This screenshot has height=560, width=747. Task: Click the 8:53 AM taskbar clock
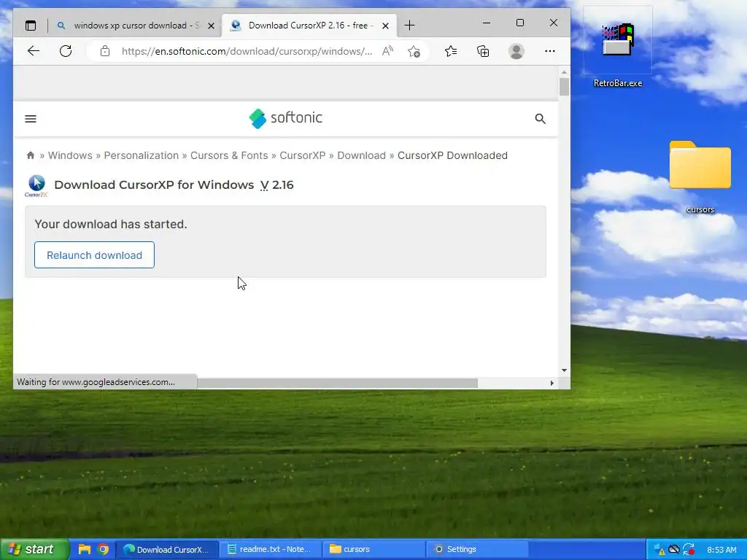tap(721, 550)
